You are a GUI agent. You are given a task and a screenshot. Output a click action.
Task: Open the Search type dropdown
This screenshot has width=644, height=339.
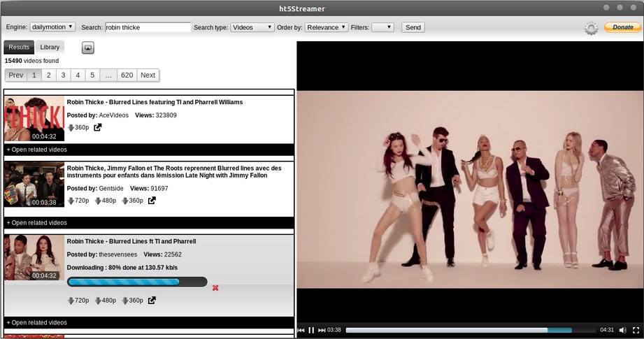(252, 27)
